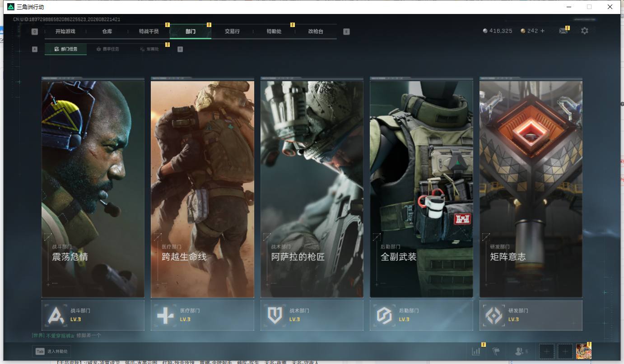
Task: Select the 研发部门 LV.3 diamond panel
Action: pyautogui.click(x=531, y=315)
